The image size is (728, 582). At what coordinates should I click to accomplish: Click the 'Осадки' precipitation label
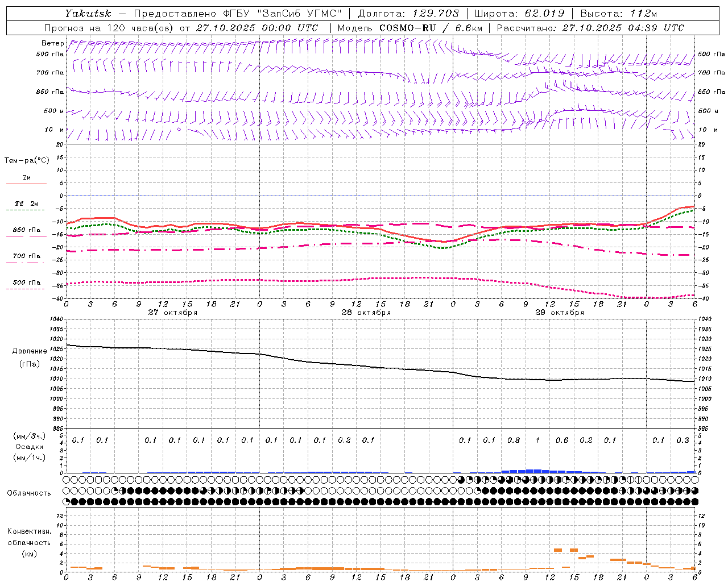[x=30, y=447]
